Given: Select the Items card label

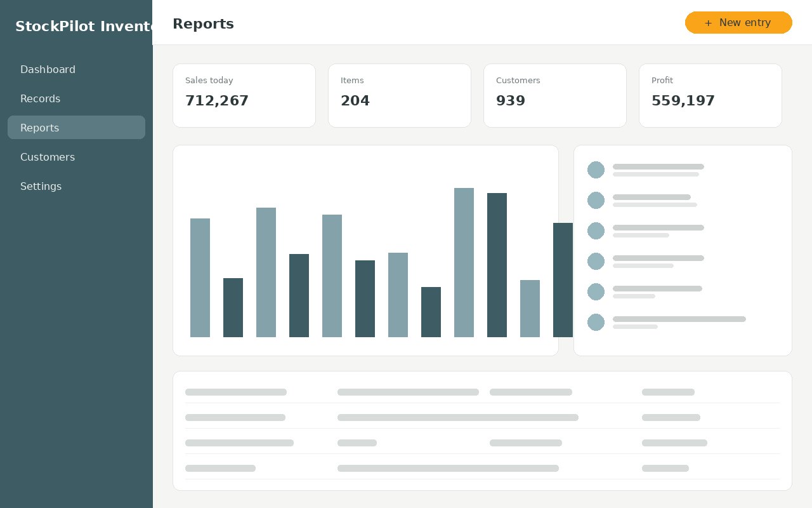Looking at the screenshot, I should (352, 81).
